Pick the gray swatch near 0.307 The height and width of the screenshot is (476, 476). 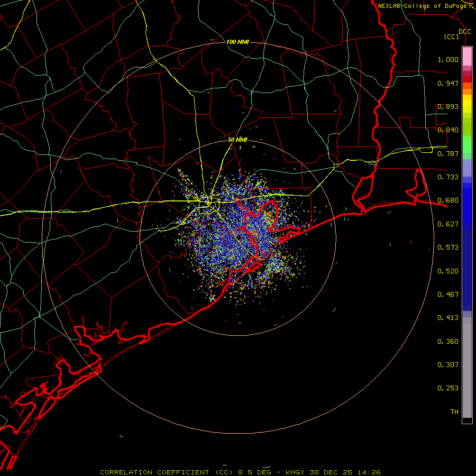467,370
